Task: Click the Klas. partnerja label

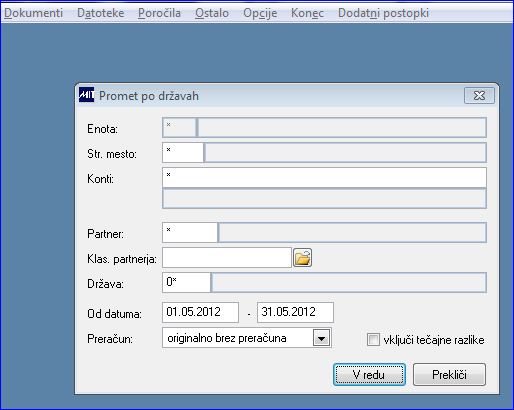Action: 122,259
